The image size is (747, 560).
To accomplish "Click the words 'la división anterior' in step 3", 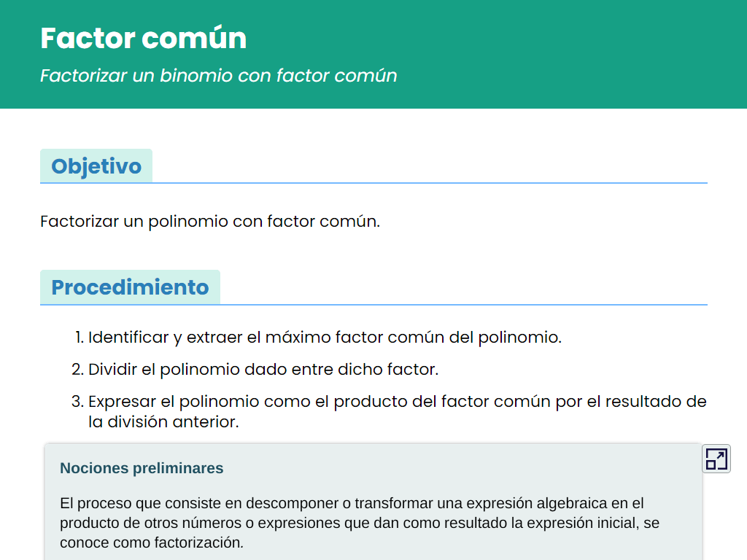I will (x=163, y=422).
